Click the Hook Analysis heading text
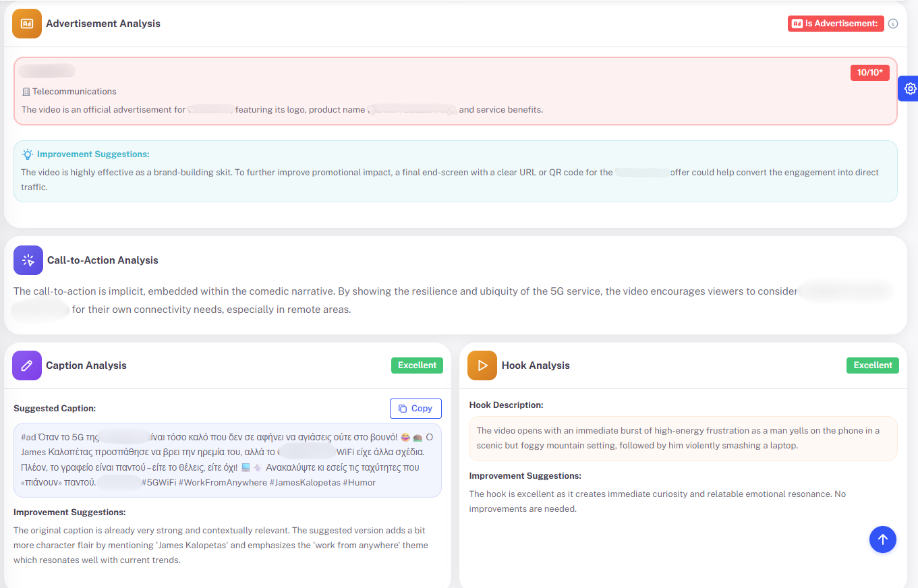The image size is (918, 588). click(536, 365)
